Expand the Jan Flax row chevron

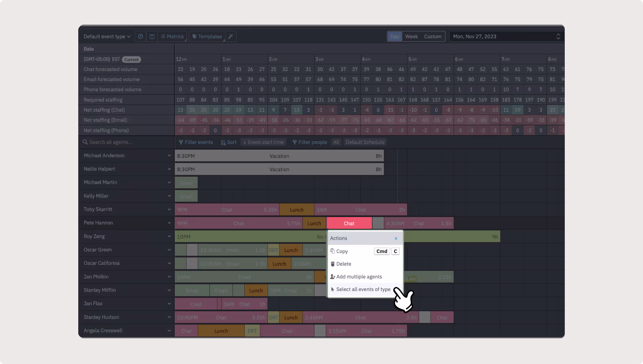169,303
